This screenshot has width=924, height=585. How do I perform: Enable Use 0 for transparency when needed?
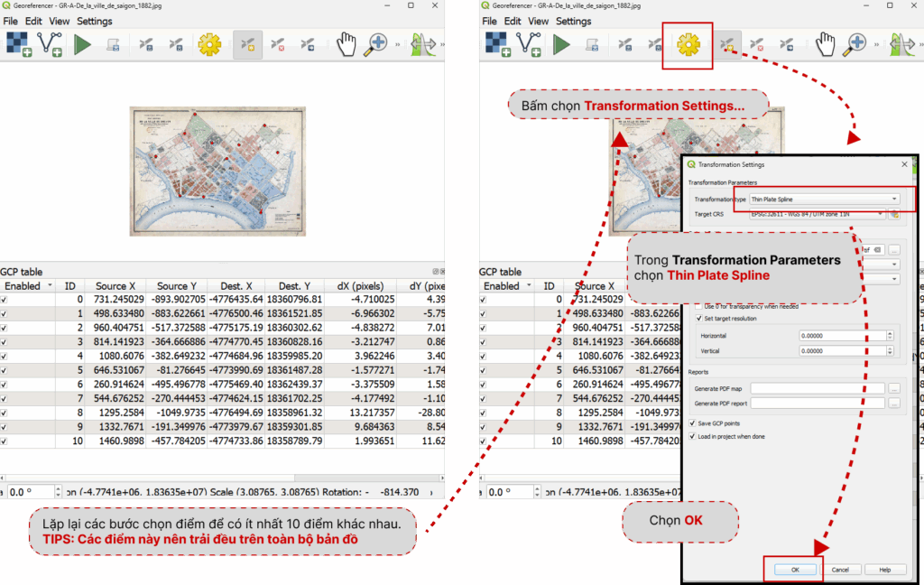(x=699, y=306)
